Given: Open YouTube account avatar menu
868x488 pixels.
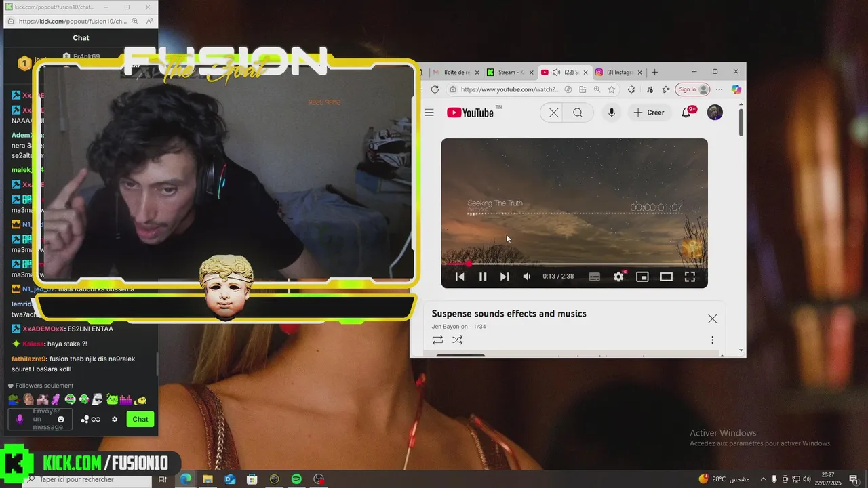Looking at the screenshot, I should pyautogui.click(x=715, y=113).
